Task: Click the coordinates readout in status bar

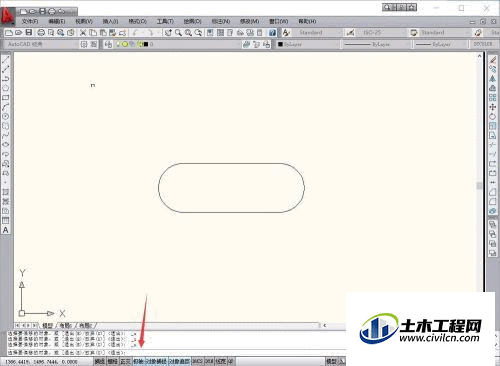Action: tap(42, 361)
